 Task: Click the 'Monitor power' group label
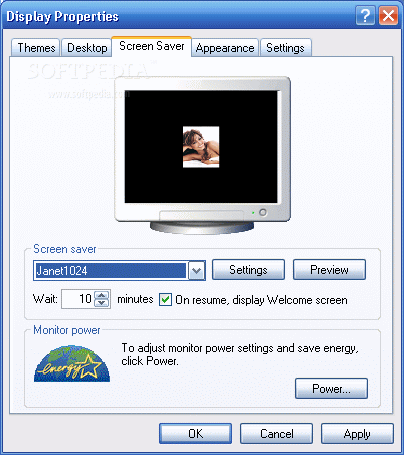tap(67, 330)
